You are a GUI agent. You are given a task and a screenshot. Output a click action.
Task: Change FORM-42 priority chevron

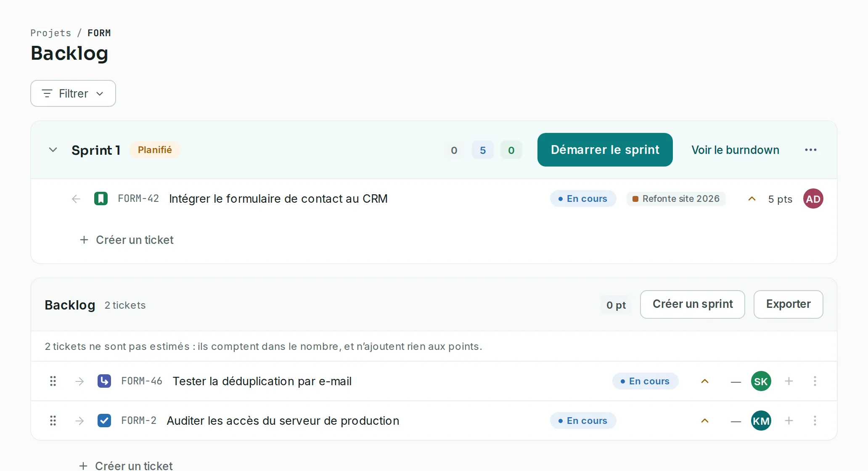pos(752,199)
